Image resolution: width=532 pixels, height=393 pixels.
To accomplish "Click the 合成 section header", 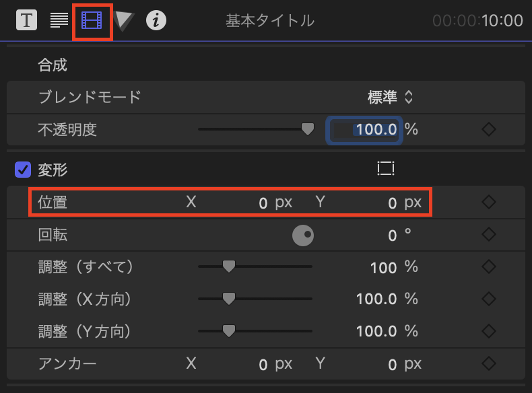I will pos(53,65).
